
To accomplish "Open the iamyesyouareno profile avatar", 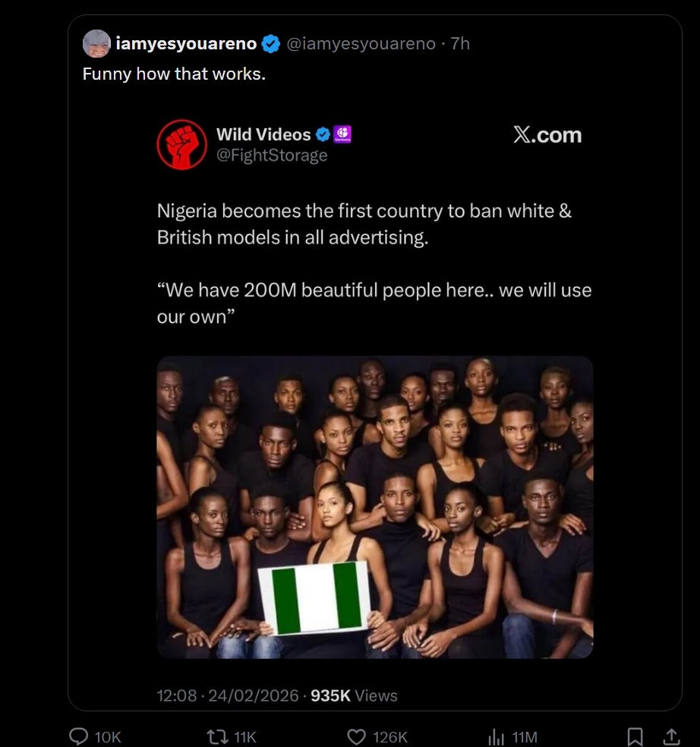I will [96, 44].
